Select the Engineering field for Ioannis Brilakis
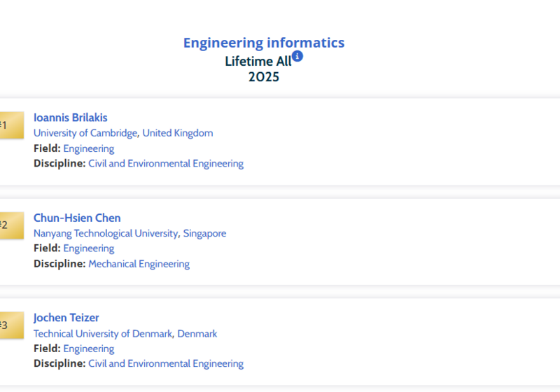This screenshot has height=392, width=560. [x=89, y=148]
